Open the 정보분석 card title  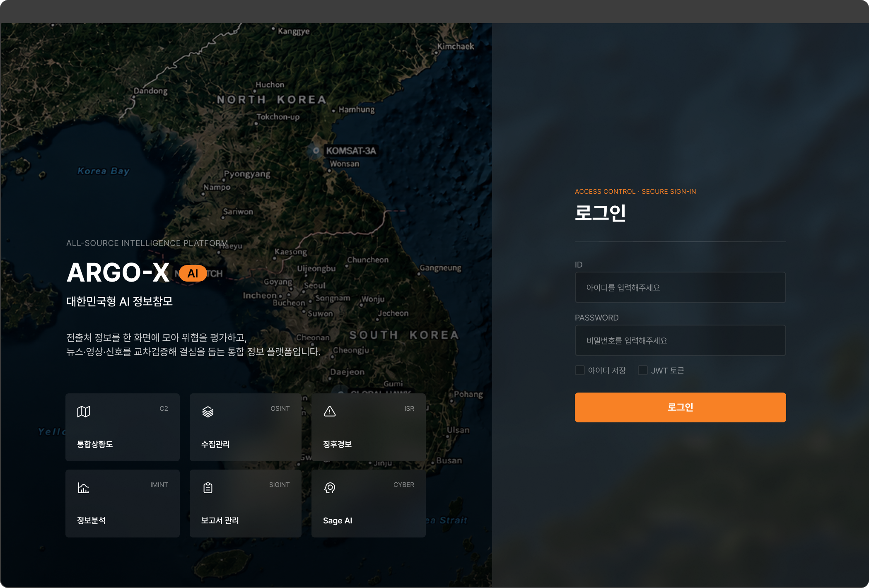[91, 521]
